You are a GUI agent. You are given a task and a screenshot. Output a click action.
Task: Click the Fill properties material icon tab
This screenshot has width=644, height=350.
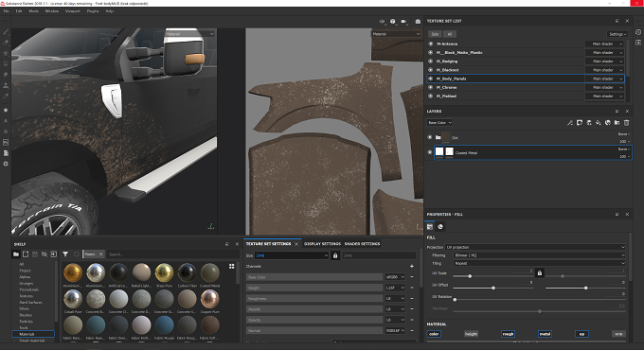430,226
